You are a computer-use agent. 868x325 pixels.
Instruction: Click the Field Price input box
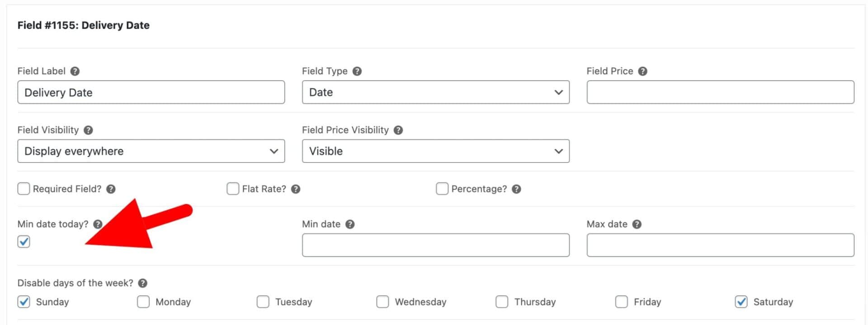721,92
